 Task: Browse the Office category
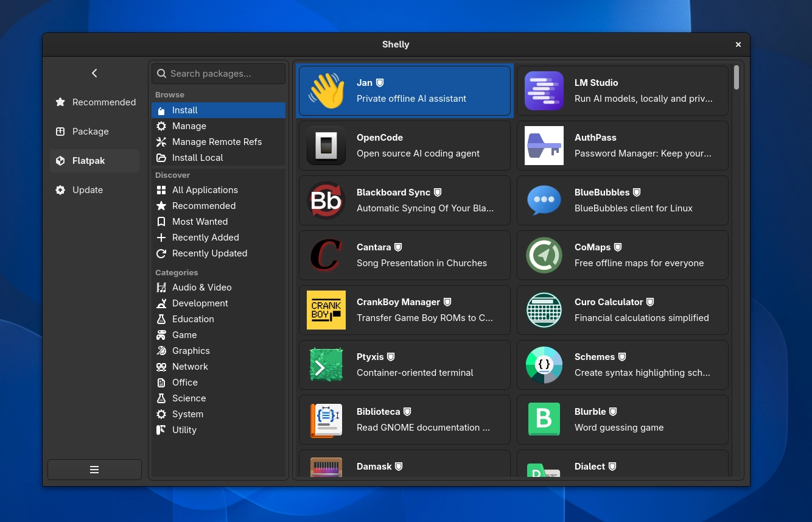pos(219,383)
